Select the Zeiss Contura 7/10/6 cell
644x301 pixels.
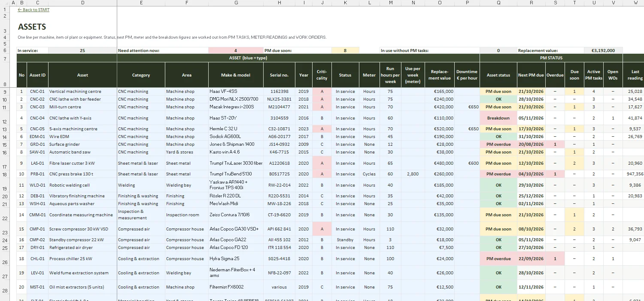(x=236, y=215)
